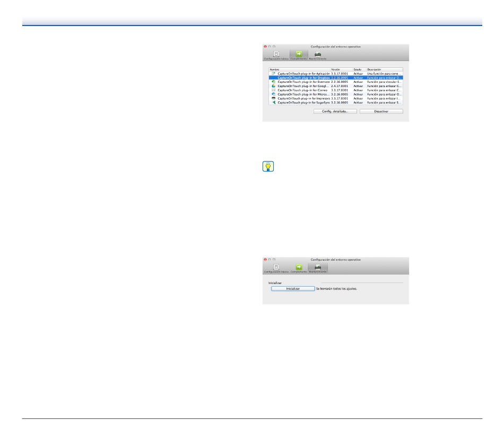Open Configuración básica in the Inicializar window
The width and height of the screenshot is (504, 428).
click(x=276, y=268)
